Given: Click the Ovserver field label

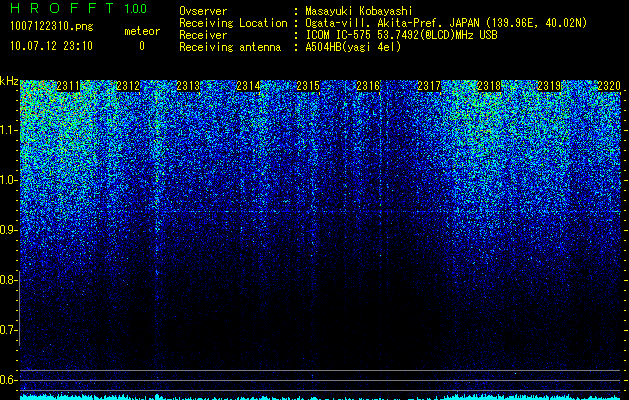Looking at the screenshot, I should 203,11.
